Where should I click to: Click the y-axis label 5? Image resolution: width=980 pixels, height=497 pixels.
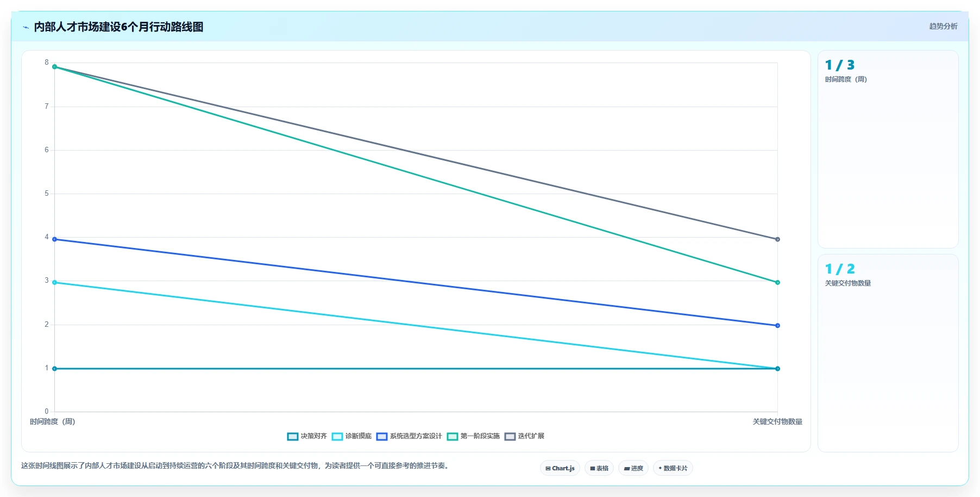tap(47, 194)
